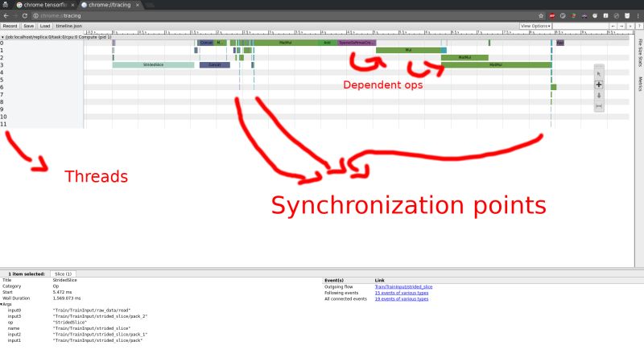Click the Save button
The width and height of the screenshot is (644, 362).
pyautogui.click(x=29, y=26)
